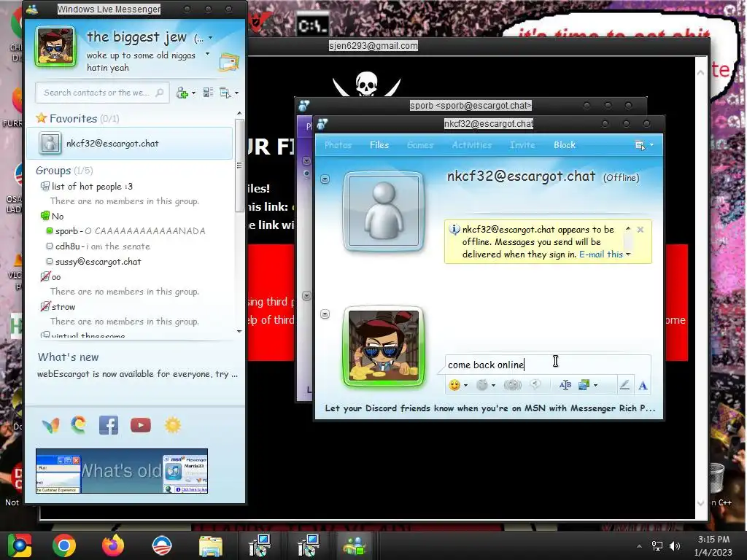This screenshot has height=560, width=747.
Task: Open the show menu dropdown arrow in main window
Action: pos(236,93)
